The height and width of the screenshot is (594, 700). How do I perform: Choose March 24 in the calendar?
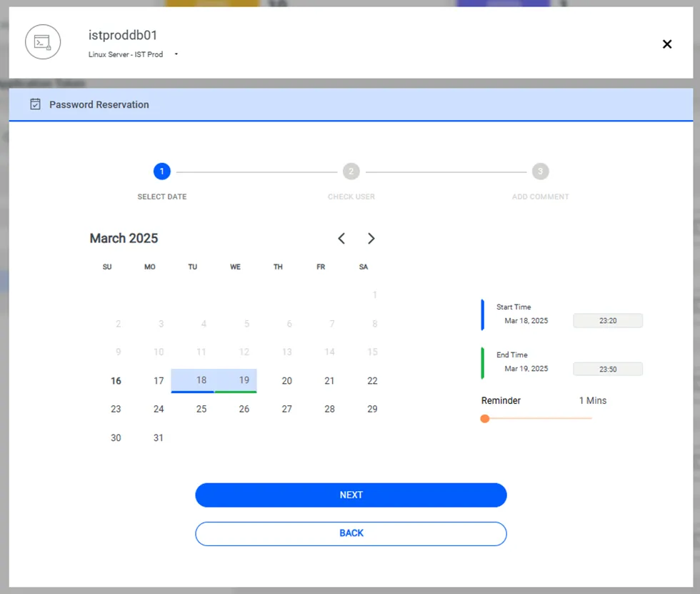tap(159, 409)
